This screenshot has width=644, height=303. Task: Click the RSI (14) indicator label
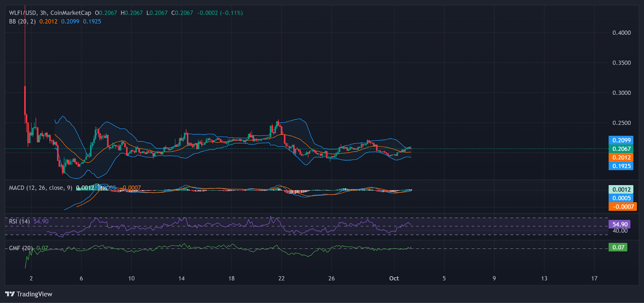[x=19, y=221]
